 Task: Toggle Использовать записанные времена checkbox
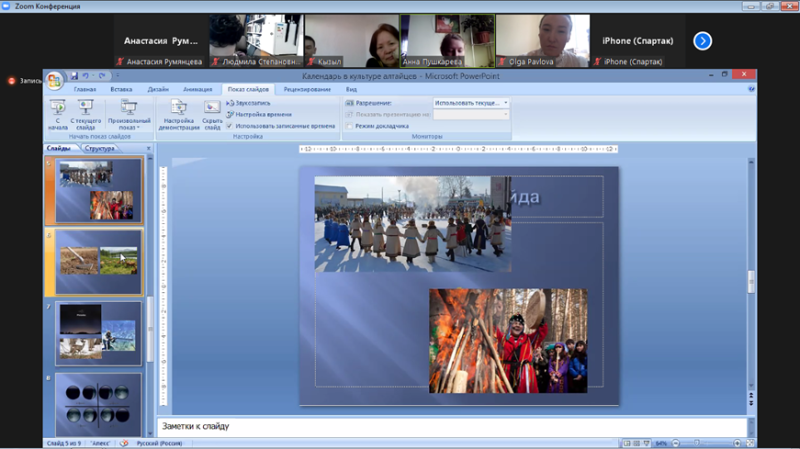pyautogui.click(x=230, y=126)
